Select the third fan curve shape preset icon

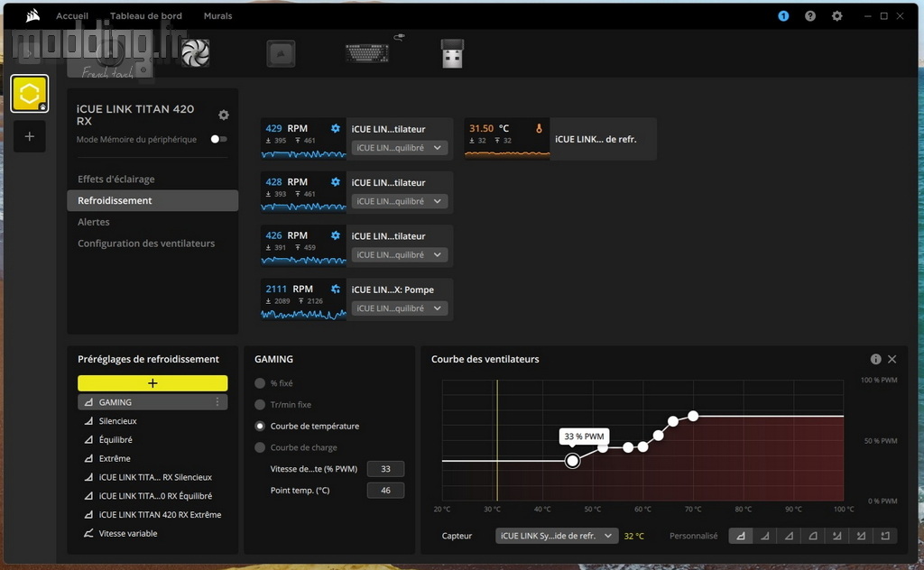[789, 535]
